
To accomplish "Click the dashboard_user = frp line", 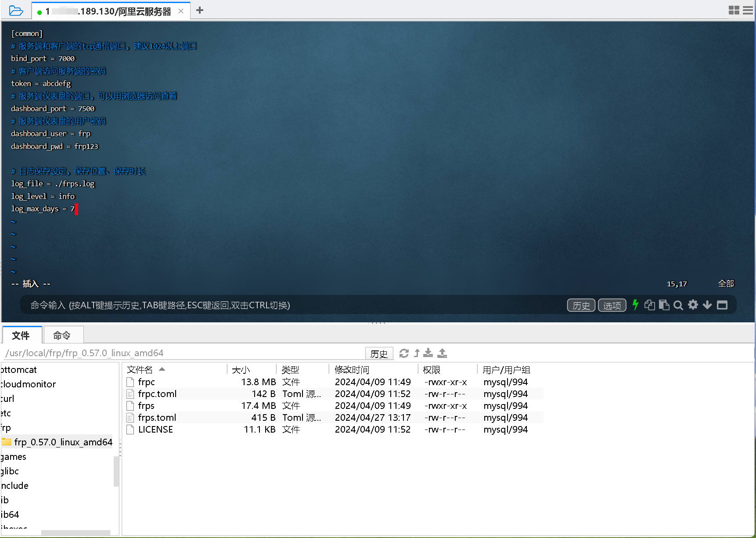I will 50,134.
